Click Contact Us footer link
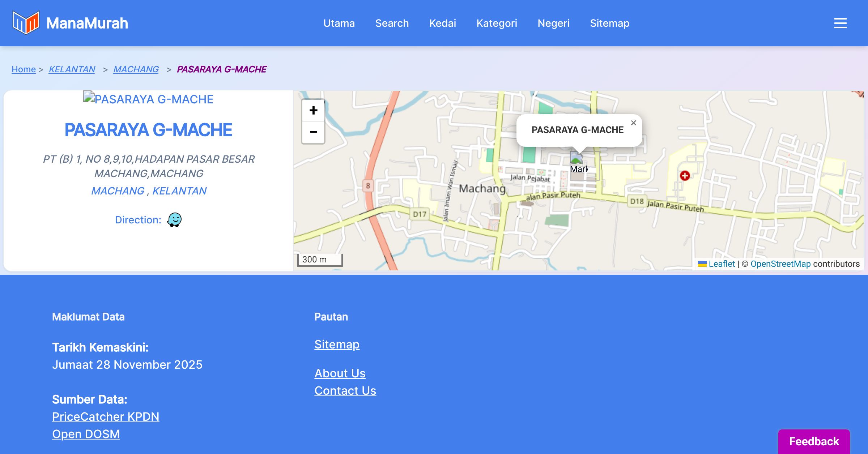 tap(345, 391)
